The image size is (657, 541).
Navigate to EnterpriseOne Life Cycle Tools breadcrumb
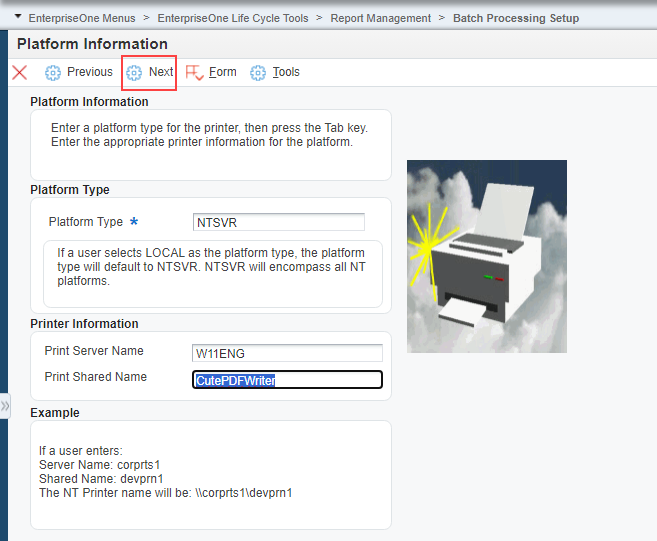tap(233, 18)
